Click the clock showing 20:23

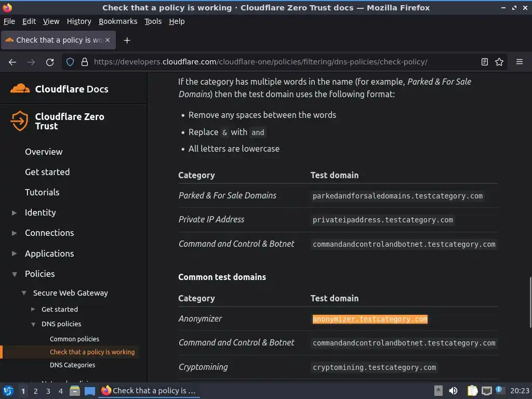pos(520,391)
